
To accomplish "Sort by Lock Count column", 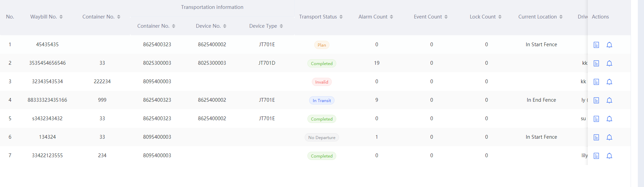I will 500,17.
